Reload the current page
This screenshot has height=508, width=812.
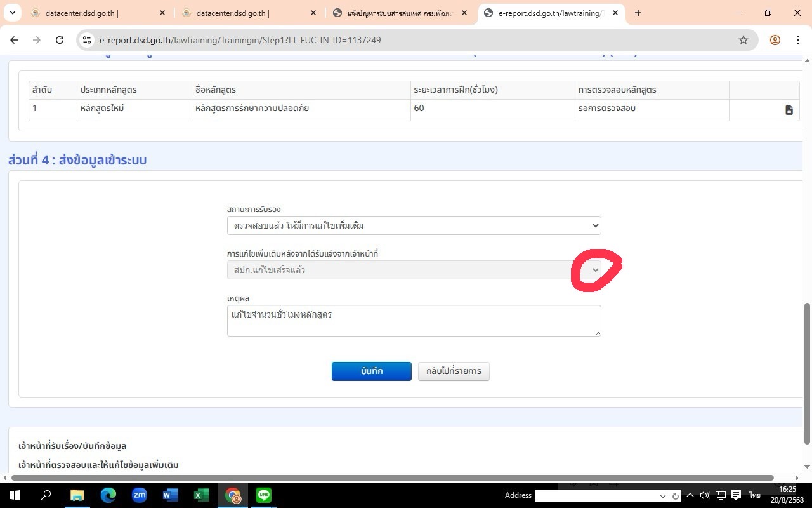point(60,40)
